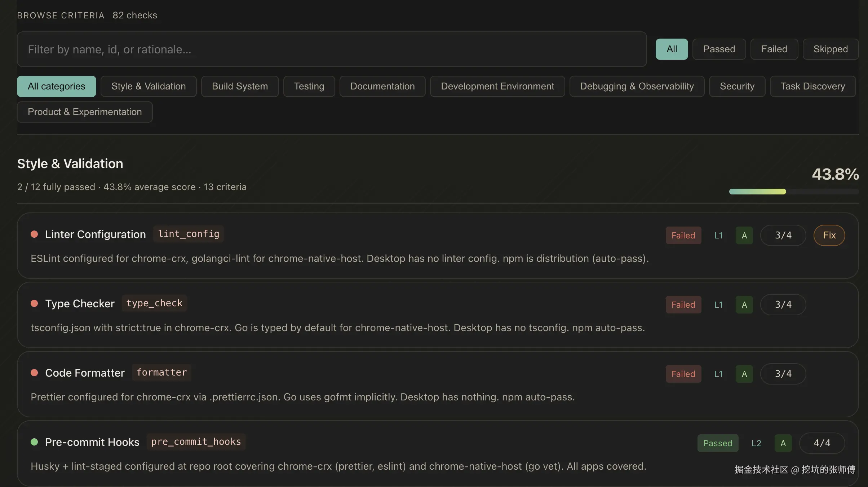Image resolution: width=868 pixels, height=487 pixels.
Task: Click the pre_commit_hooks id tag
Action: point(196,442)
